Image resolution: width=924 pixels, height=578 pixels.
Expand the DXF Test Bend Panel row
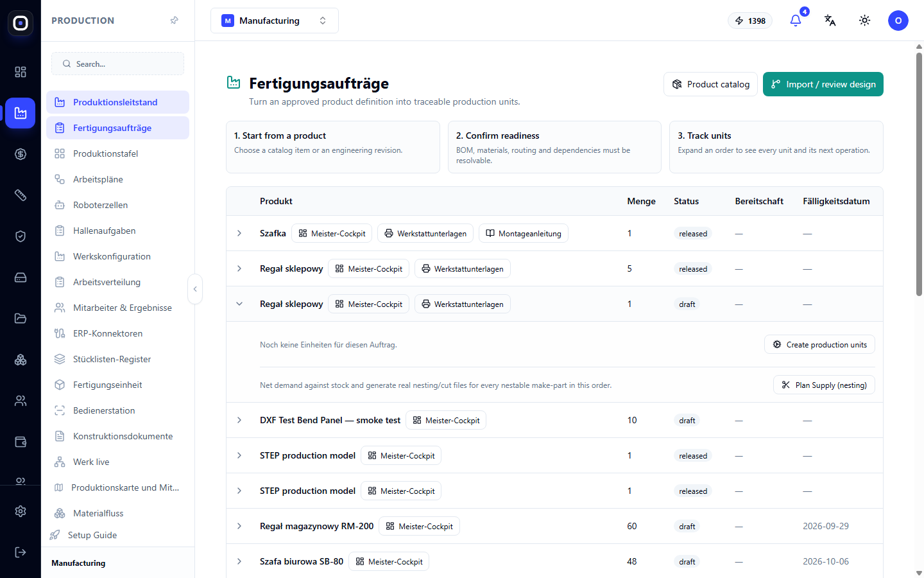[x=239, y=420]
